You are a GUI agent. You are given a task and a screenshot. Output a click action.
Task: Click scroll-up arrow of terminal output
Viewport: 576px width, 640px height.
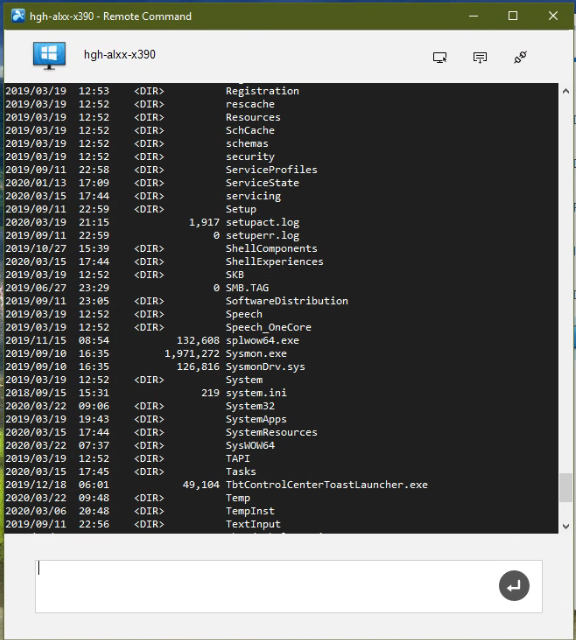(565, 91)
